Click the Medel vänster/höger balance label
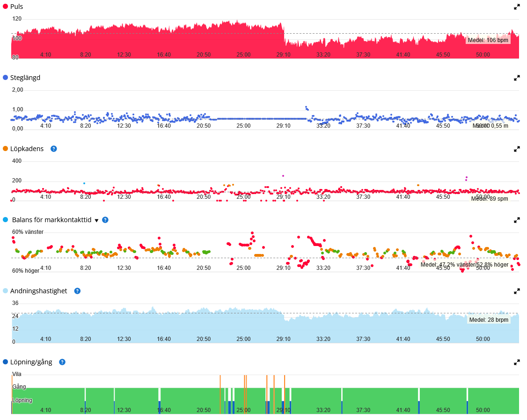Image resolution: width=527 pixels, height=420 pixels. 464,265
